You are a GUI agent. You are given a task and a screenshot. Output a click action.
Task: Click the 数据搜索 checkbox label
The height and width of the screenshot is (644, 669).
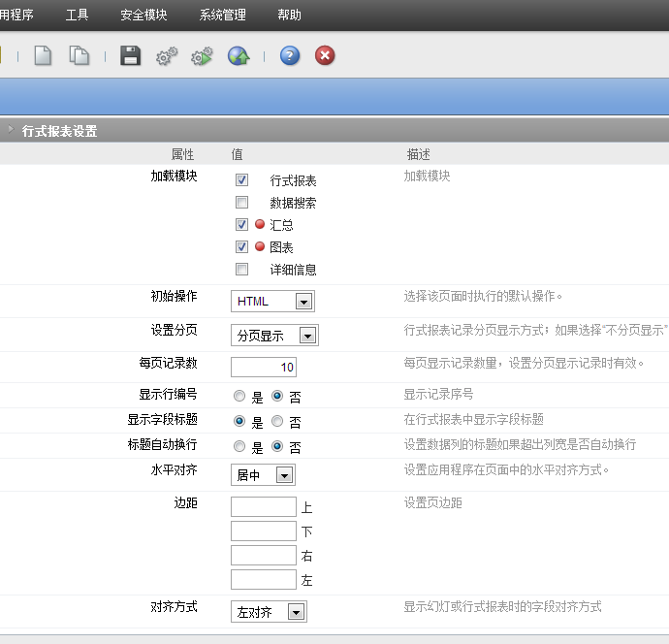tap(293, 203)
